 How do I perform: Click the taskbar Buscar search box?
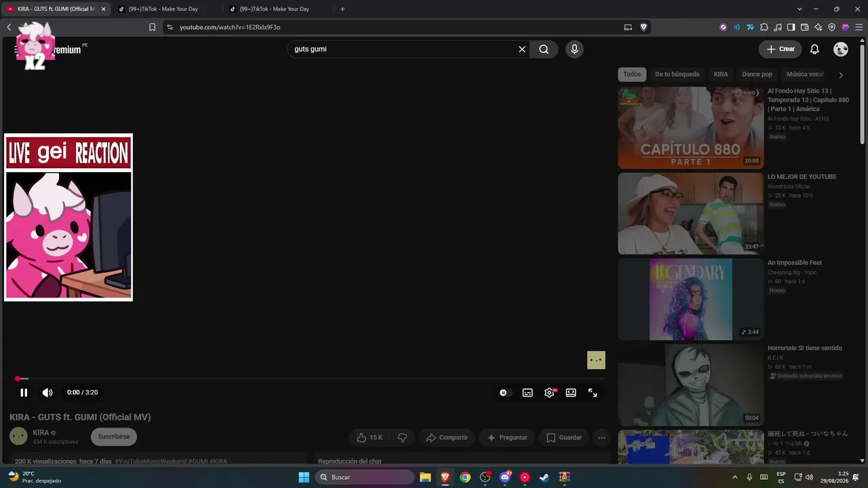click(365, 477)
